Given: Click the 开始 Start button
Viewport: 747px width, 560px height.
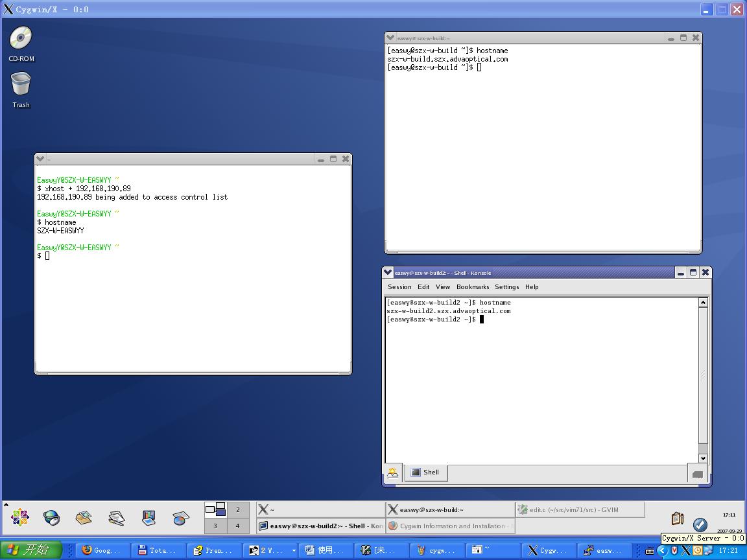Looking at the screenshot, I should pos(29,550).
